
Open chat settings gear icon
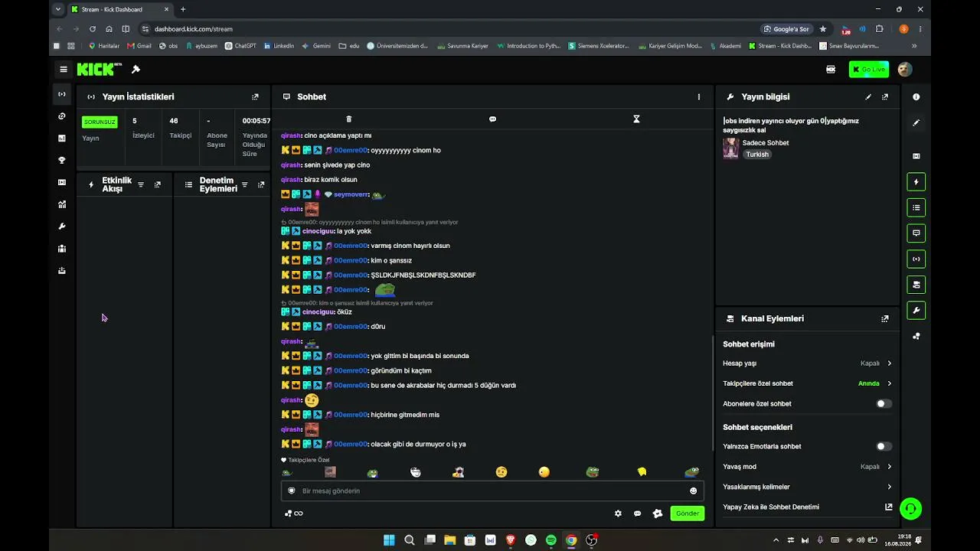click(618, 514)
